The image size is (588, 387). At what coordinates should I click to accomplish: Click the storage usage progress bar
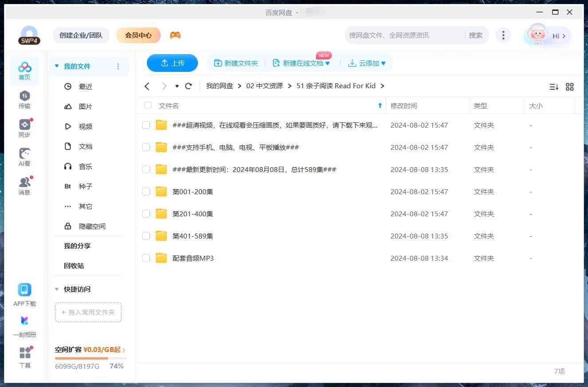click(x=91, y=358)
